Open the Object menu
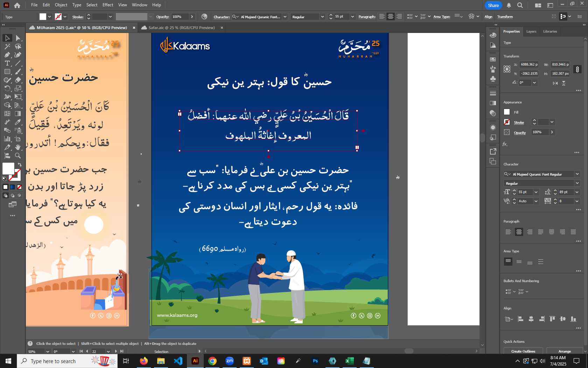Viewport: 588px width, 368px height. point(61,5)
